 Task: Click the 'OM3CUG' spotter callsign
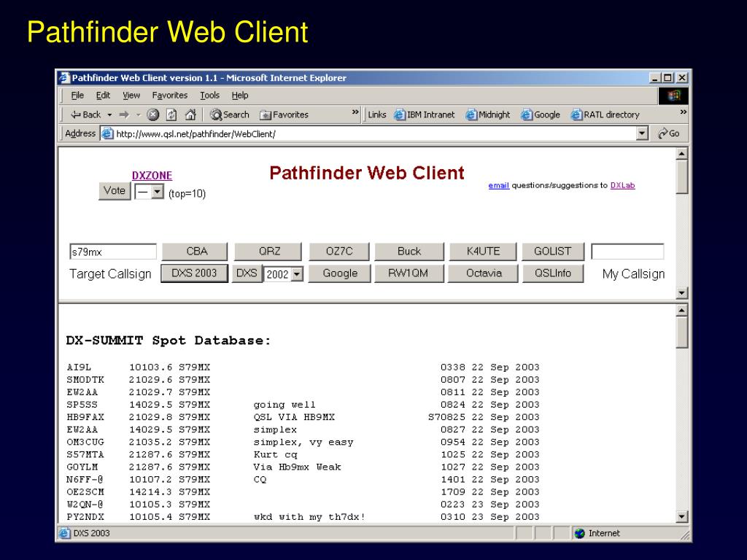click(85, 442)
